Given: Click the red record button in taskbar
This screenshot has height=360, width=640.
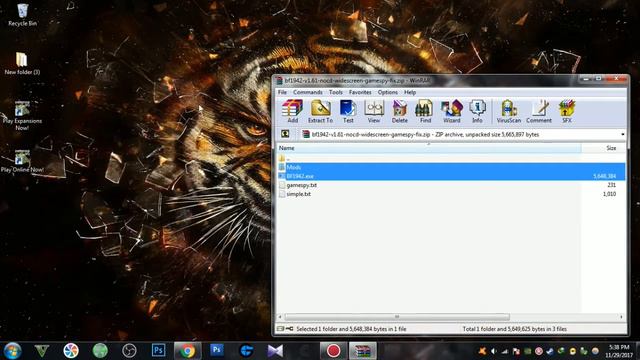Looking at the screenshot, I should 333,351.
